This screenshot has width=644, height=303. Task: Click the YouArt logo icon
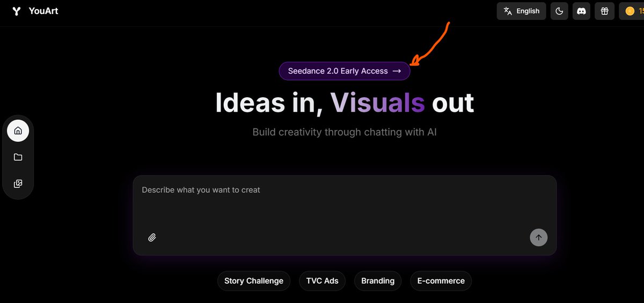17,11
